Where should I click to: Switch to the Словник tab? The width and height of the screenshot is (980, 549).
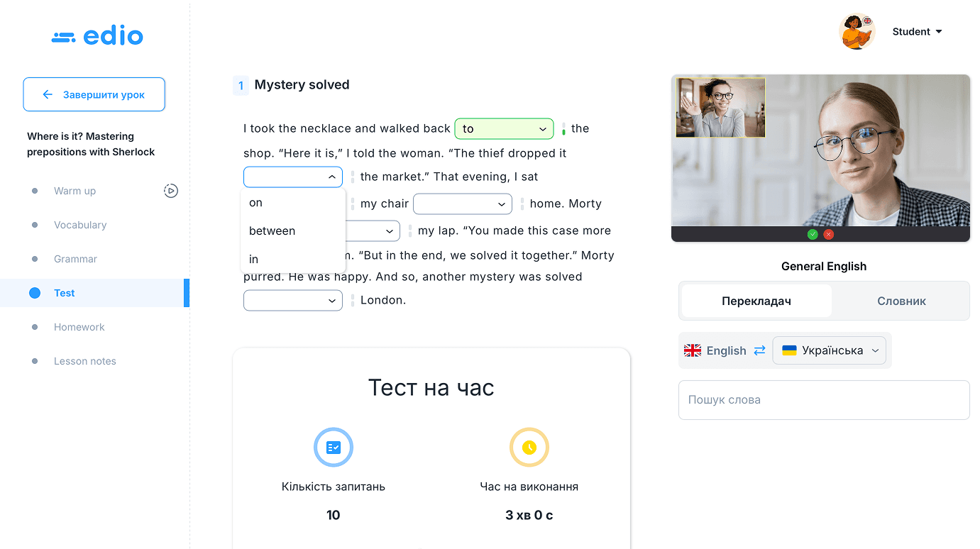click(x=901, y=301)
